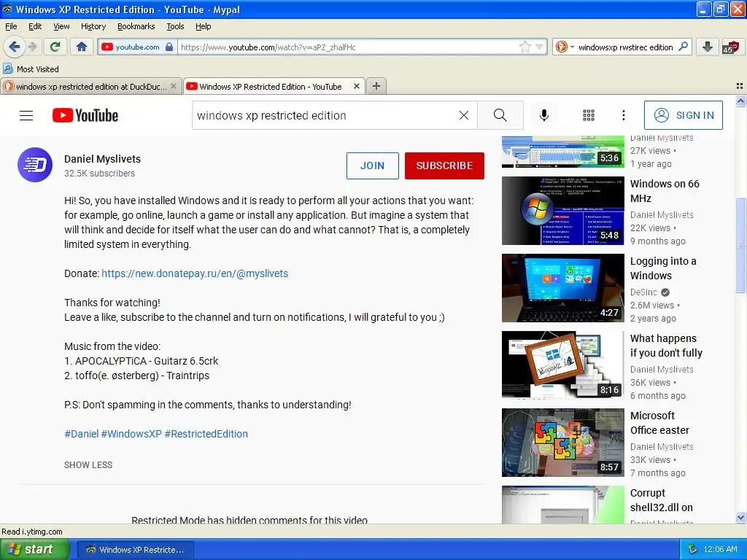Open Daniel Myslivets channel avatar
Viewport: 747px width, 560px height.
coord(35,165)
